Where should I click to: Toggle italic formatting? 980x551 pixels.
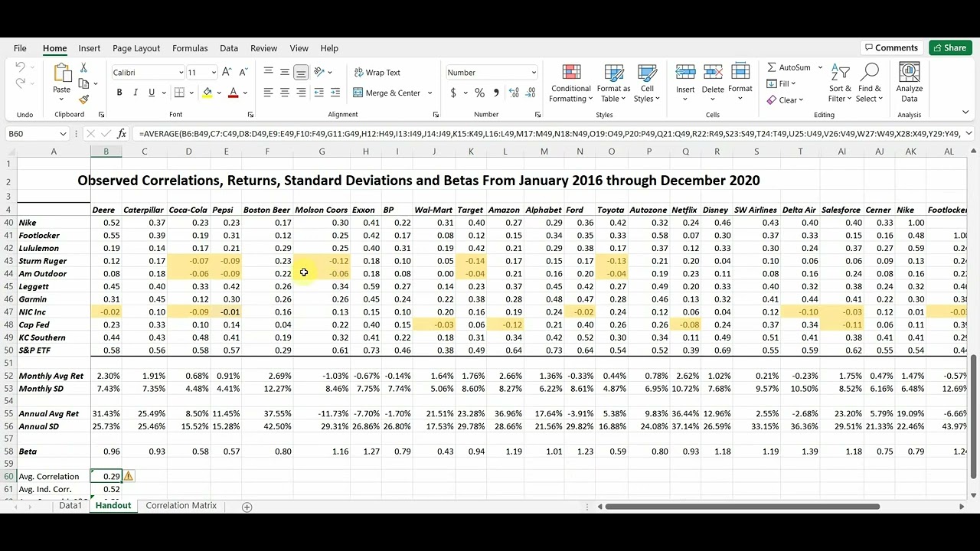pyautogui.click(x=136, y=93)
